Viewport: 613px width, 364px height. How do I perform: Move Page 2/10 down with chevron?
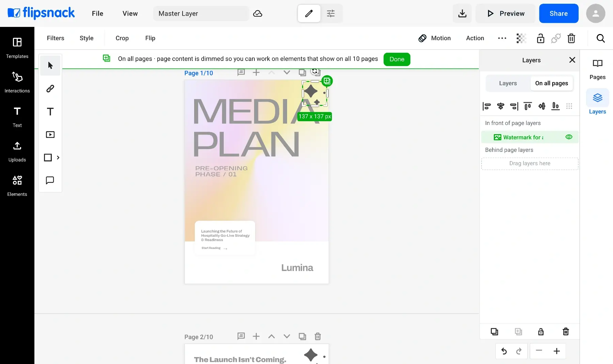(x=287, y=336)
